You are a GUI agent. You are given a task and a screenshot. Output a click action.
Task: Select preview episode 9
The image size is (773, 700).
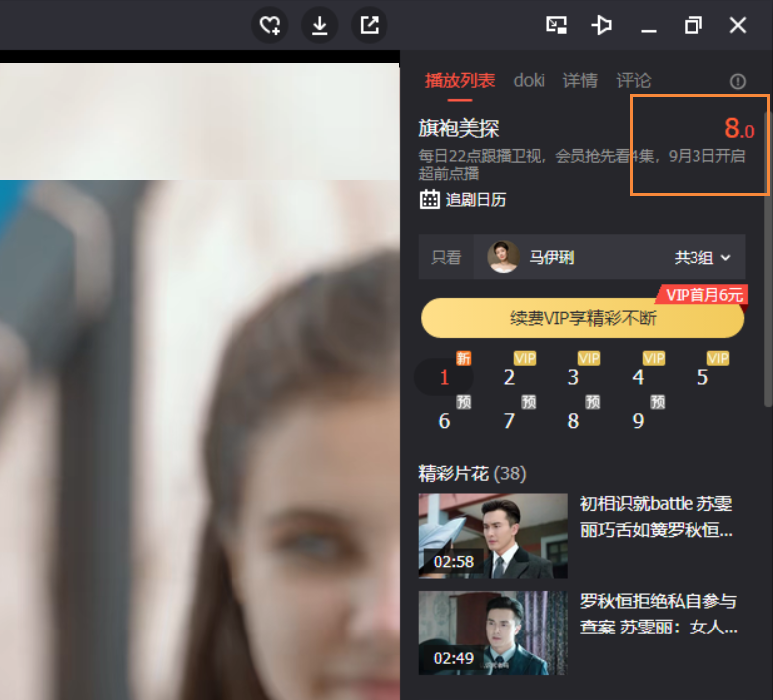(x=638, y=421)
